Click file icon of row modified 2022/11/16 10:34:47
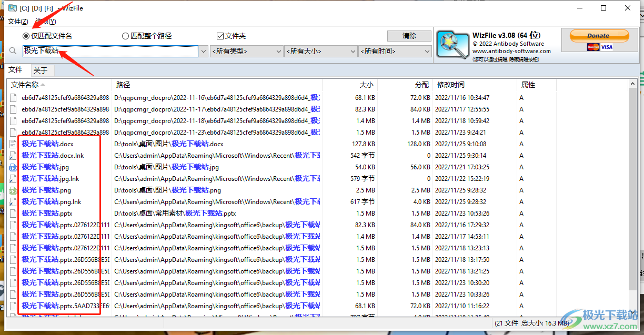Viewport: 644px width, 335px height. click(14, 98)
